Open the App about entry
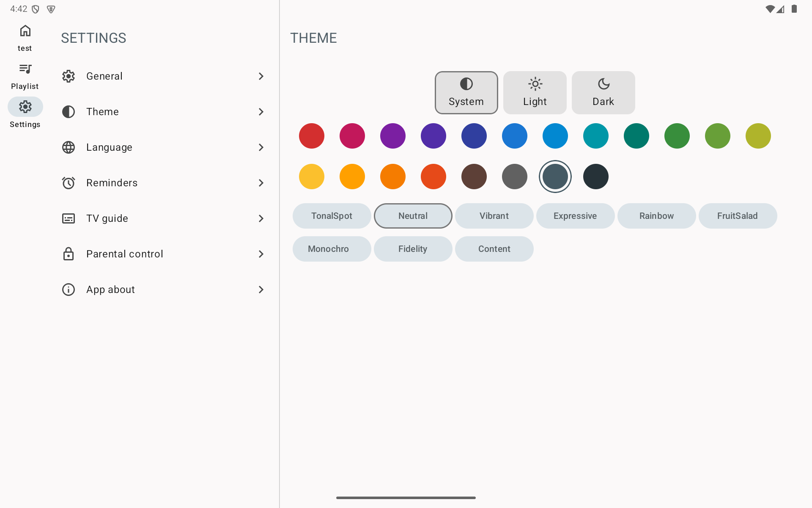 (x=110, y=290)
